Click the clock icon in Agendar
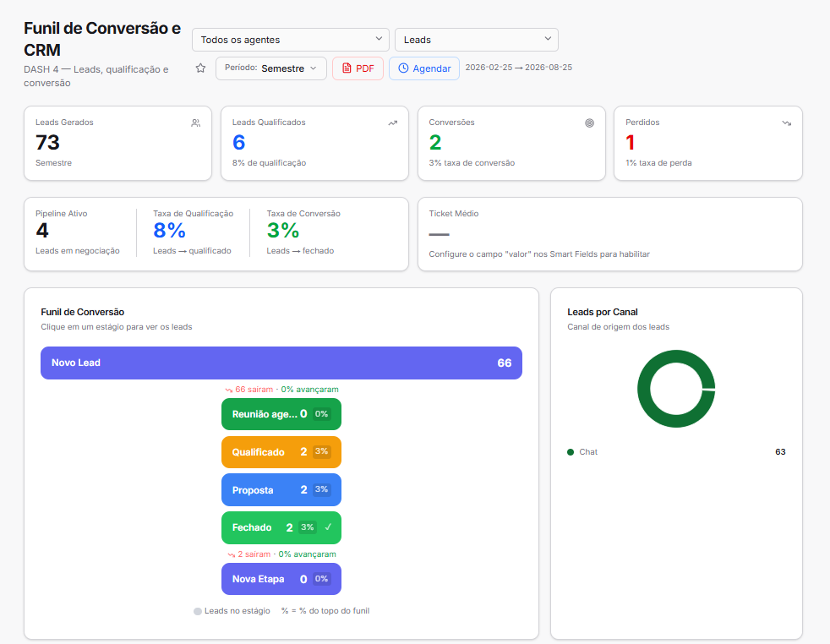Viewport: 830px width, 644px height. [403, 68]
